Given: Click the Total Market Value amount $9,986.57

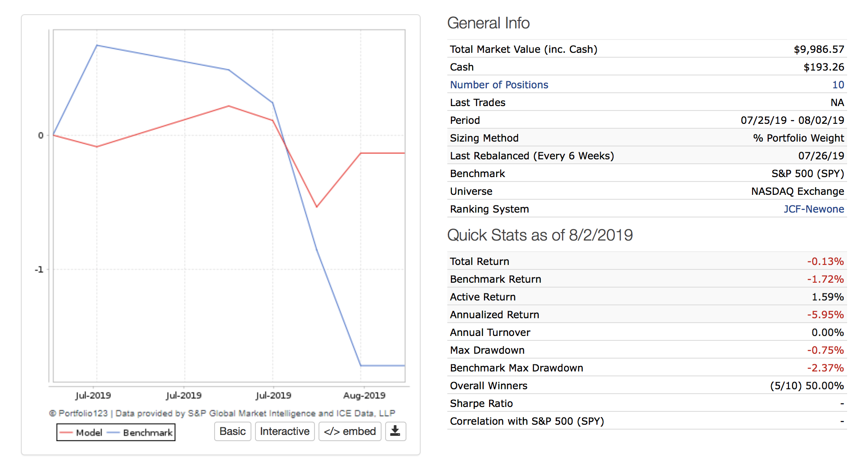Looking at the screenshot, I should coord(819,49).
